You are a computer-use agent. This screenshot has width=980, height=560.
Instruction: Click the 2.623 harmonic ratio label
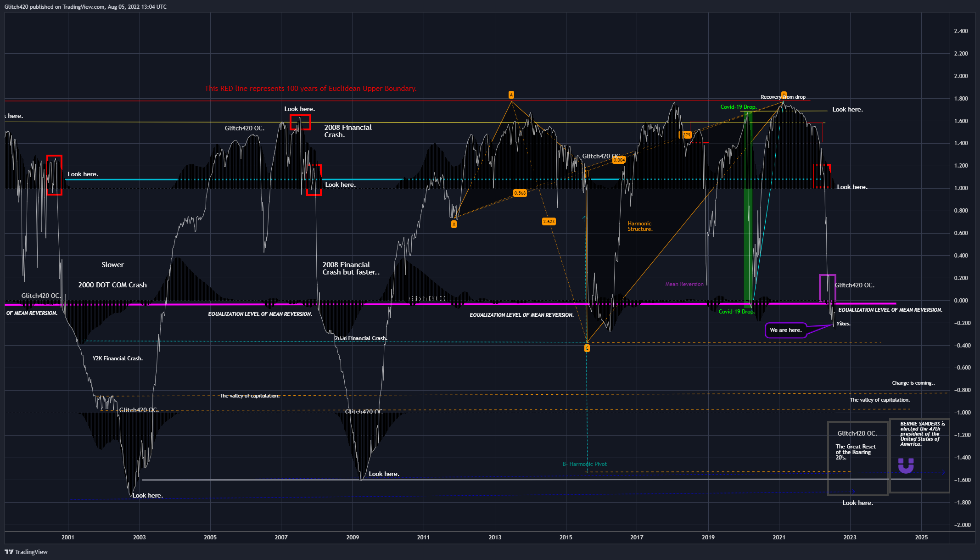[x=549, y=222]
